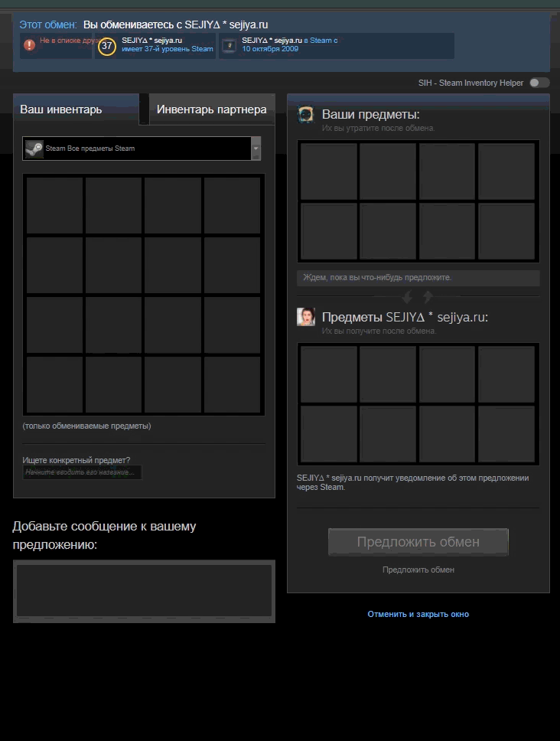Viewport: 560px width, 741px height.
Task: Click the 'Этот обмен:' header label
Action: [x=47, y=24]
